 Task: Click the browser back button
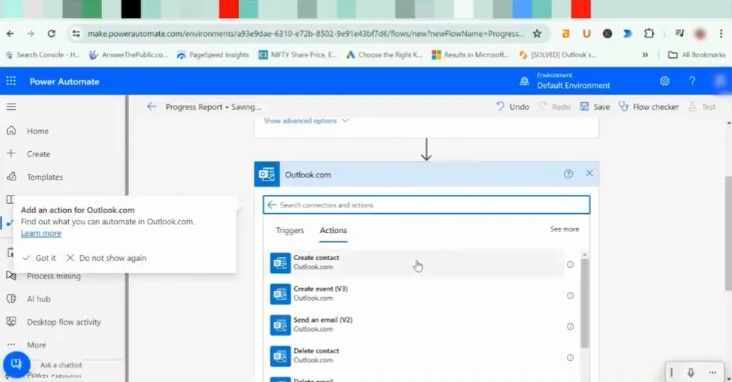(10, 34)
